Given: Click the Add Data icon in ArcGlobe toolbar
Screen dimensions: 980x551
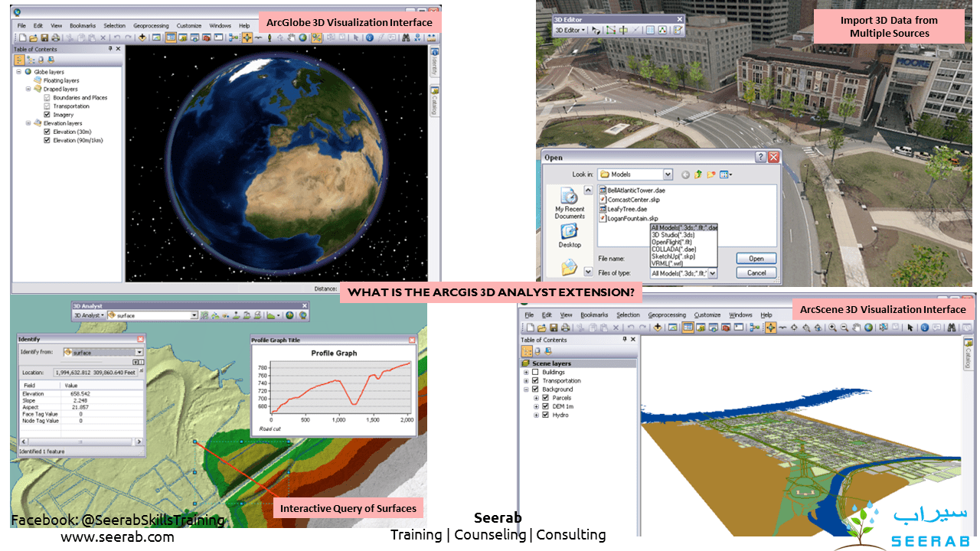Looking at the screenshot, I should click(142, 37).
